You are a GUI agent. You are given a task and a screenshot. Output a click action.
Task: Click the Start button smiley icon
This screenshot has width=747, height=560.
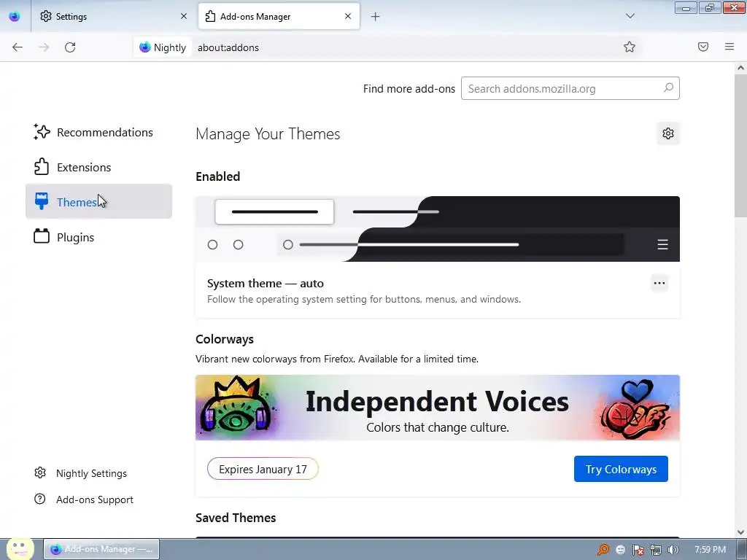pyautogui.click(x=20, y=549)
